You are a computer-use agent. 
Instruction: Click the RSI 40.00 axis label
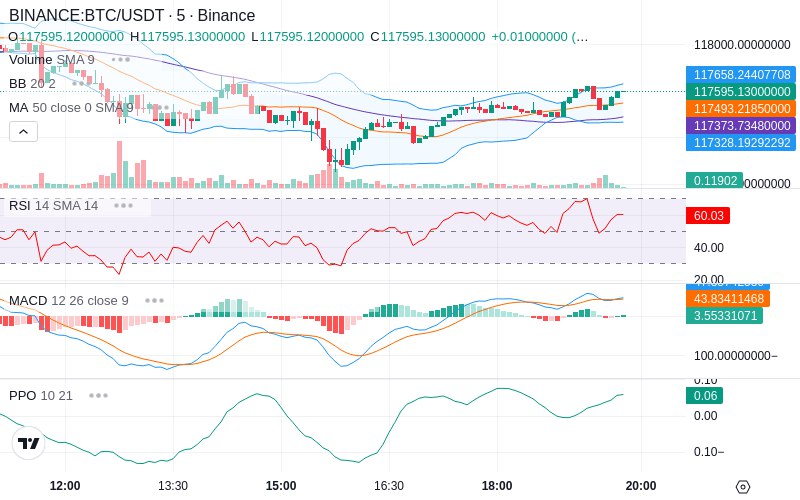coord(709,248)
